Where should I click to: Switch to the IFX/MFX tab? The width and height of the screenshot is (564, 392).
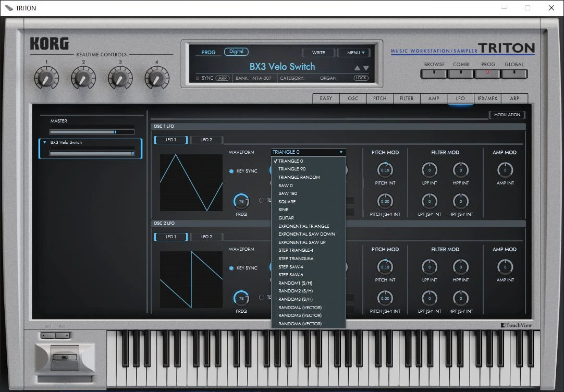pyautogui.click(x=487, y=98)
